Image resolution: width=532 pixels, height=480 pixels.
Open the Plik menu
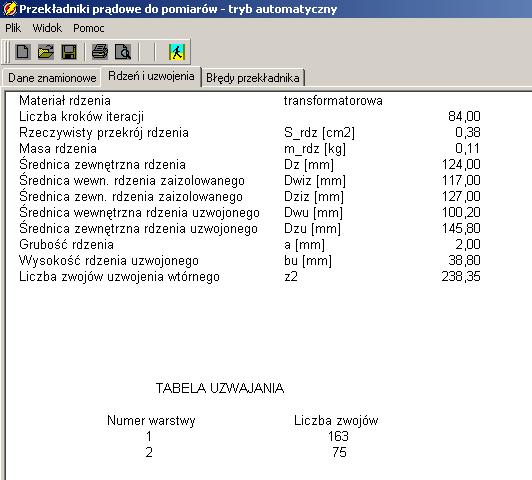tap(13, 28)
